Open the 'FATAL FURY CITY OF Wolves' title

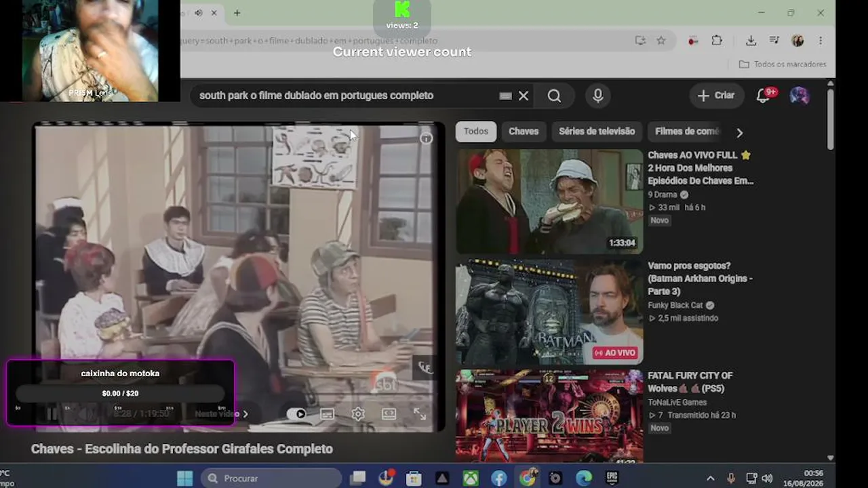690,382
